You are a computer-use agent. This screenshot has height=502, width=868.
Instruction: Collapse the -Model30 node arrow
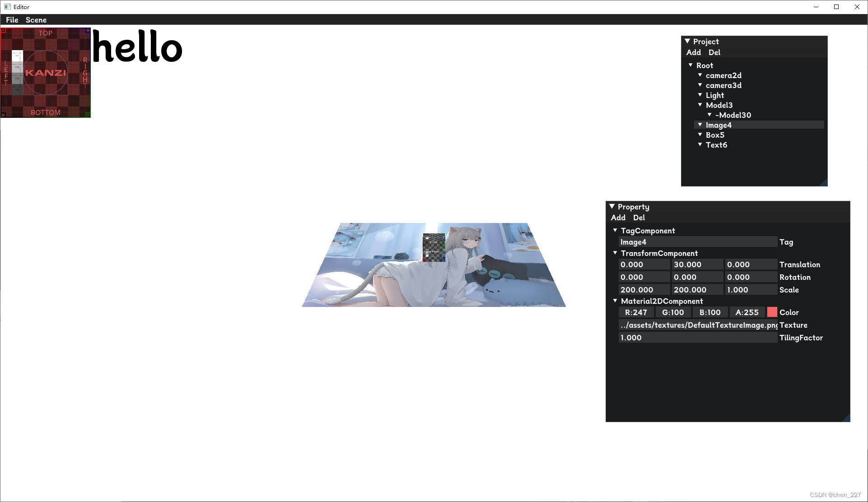click(709, 115)
